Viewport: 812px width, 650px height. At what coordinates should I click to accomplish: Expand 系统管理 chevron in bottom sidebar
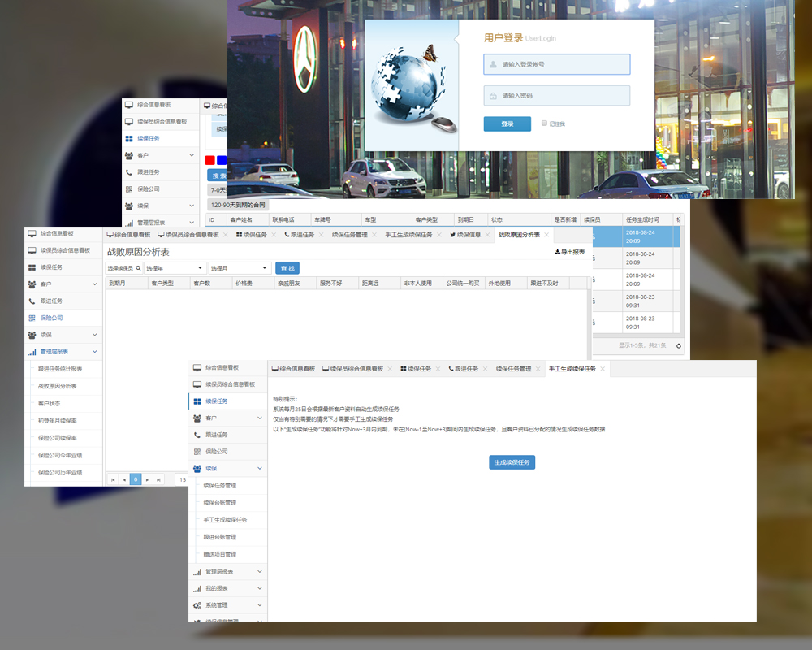tap(260, 604)
